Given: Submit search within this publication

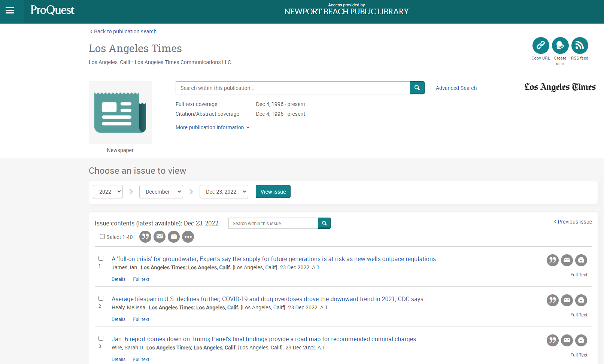Looking at the screenshot, I should pos(417,88).
